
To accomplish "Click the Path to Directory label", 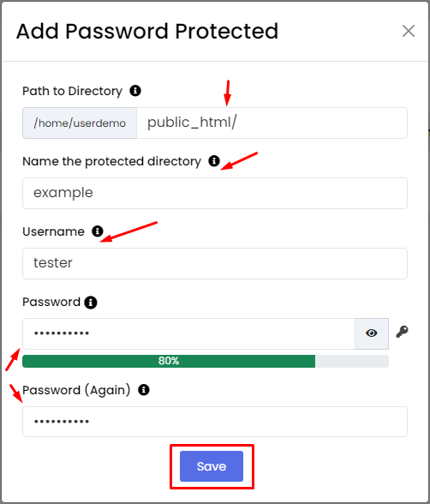I will click(x=72, y=91).
